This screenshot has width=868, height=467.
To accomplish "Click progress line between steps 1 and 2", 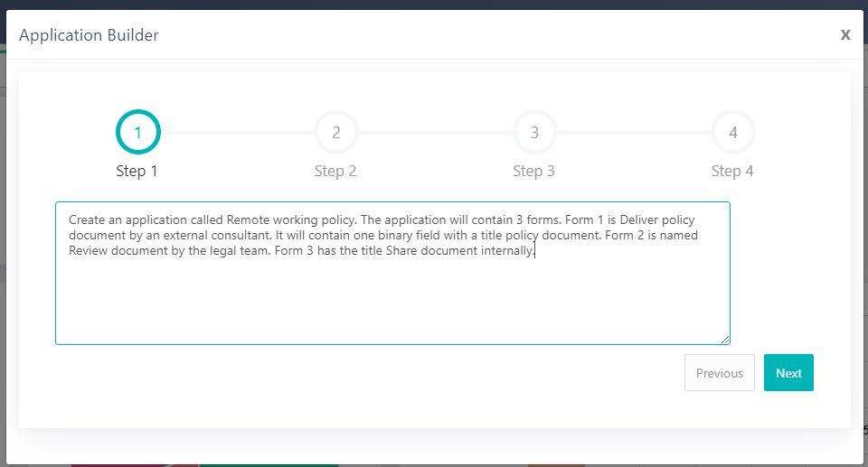I will [237, 133].
